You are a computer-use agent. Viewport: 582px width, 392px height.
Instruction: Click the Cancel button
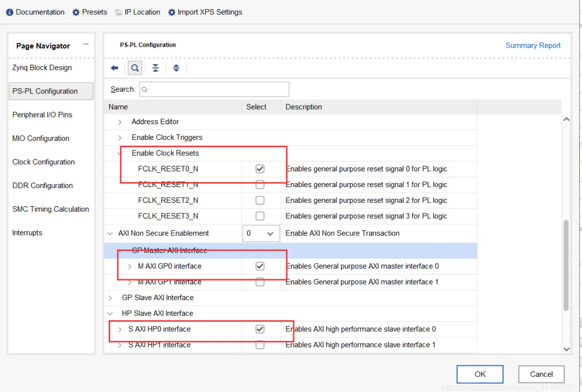(x=541, y=374)
